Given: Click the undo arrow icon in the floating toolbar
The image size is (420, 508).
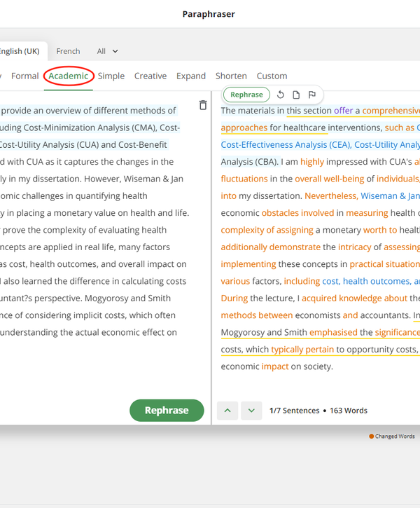Looking at the screenshot, I should tap(281, 95).
